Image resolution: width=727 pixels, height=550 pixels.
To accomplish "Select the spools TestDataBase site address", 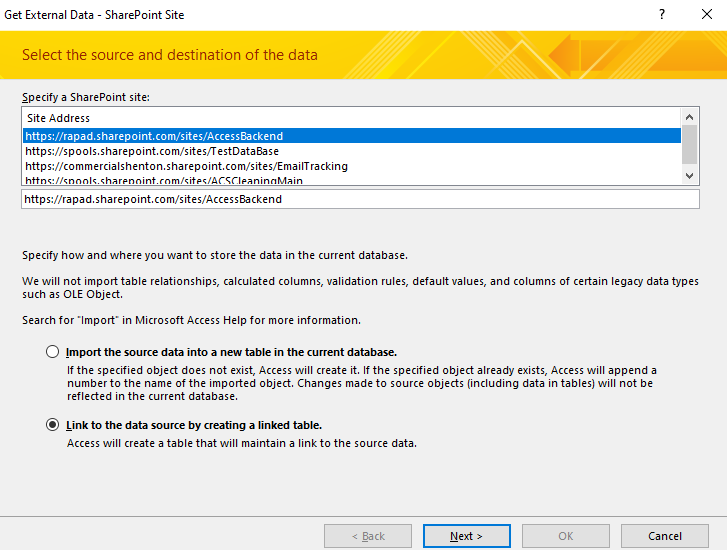I will [352, 151].
